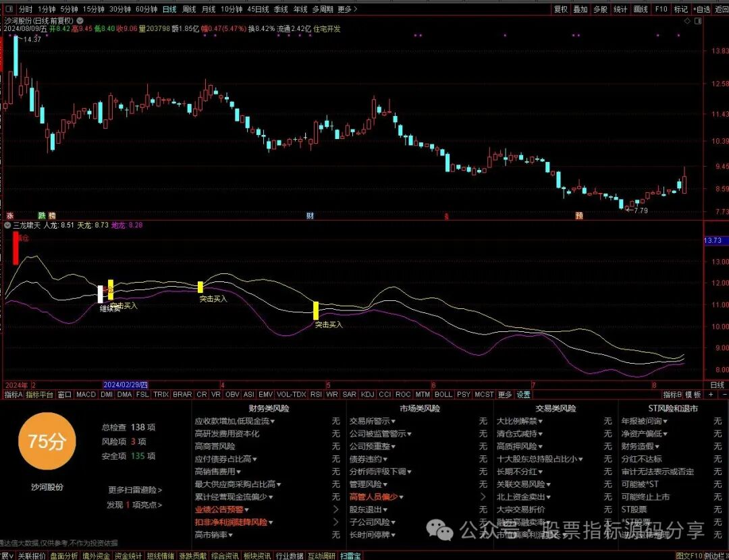Open the 扫雷宝 bottom tab
This screenshot has height=560, width=729.
pyautogui.click(x=350, y=556)
